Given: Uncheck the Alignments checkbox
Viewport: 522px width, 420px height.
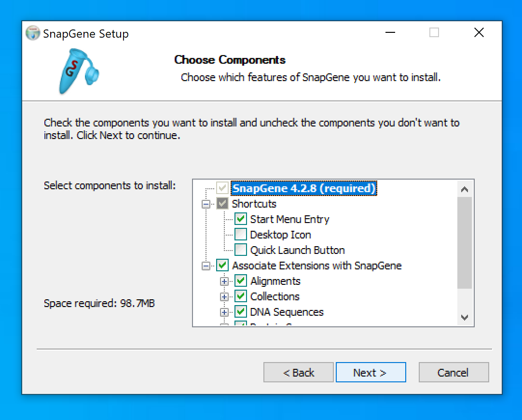Looking at the screenshot, I should tap(241, 281).
